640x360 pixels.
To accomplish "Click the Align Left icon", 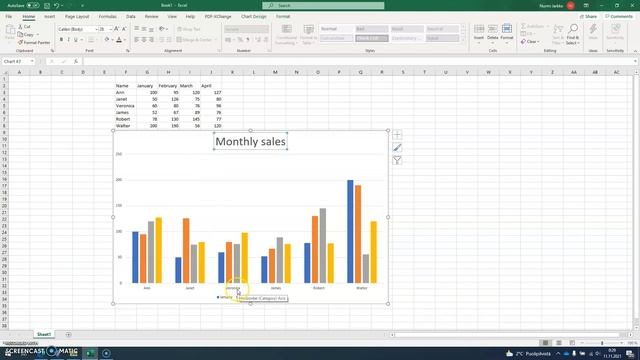I will pyautogui.click(x=137, y=40).
